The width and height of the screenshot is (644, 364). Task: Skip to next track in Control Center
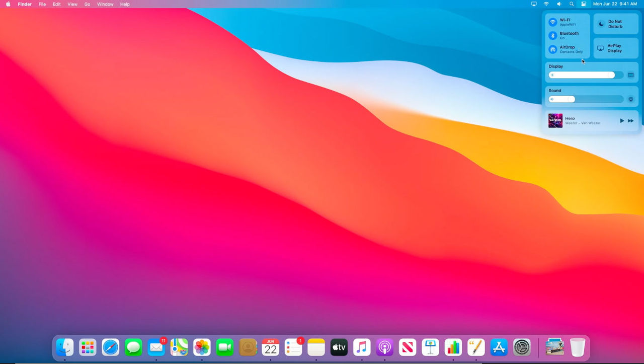tap(631, 121)
